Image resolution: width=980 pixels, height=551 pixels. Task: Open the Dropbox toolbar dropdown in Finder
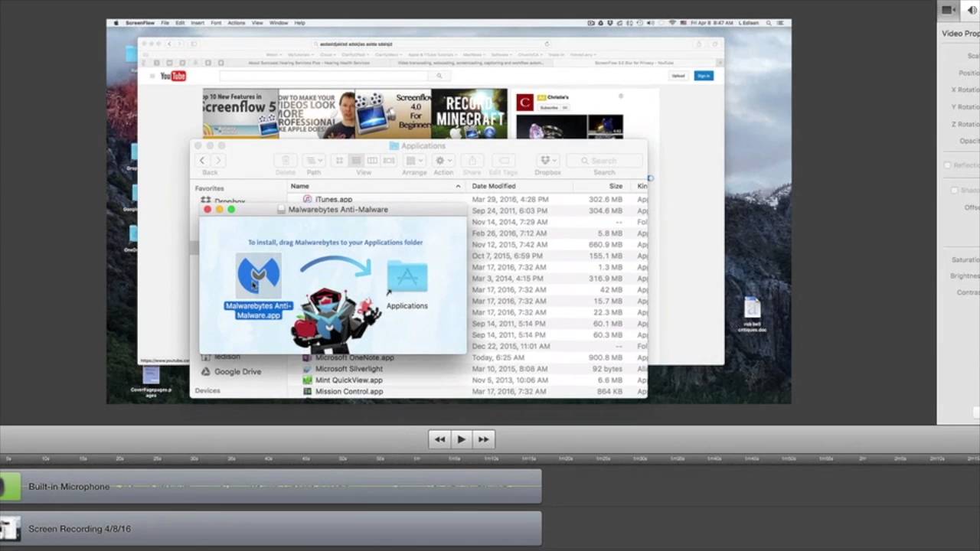pyautogui.click(x=547, y=161)
